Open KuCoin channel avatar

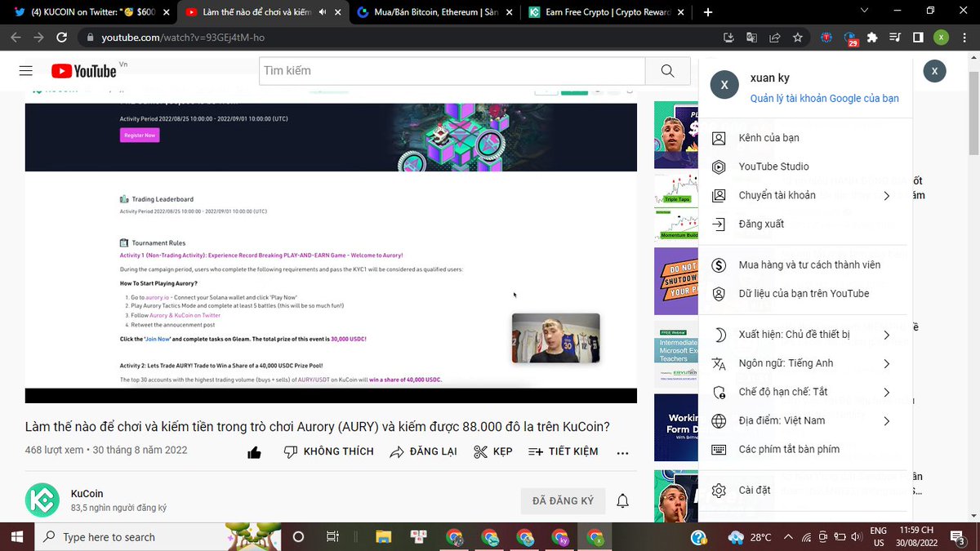click(42, 500)
